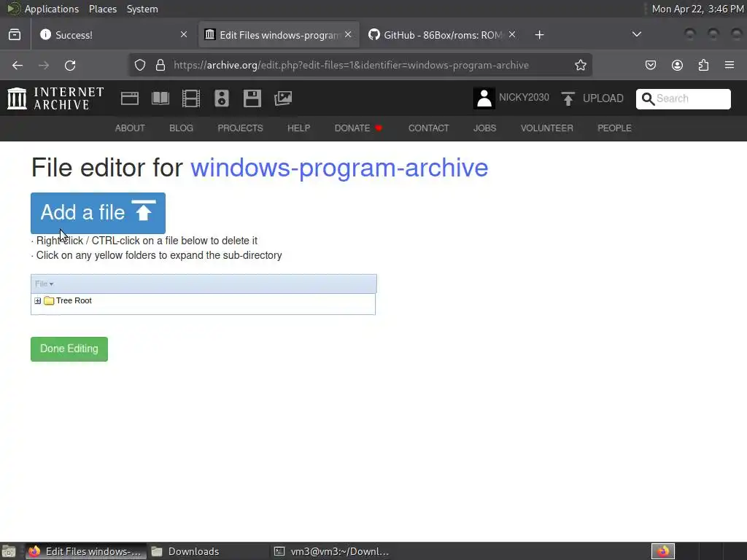This screenshot has width=747, height=560.
Task: Open the Texts (book) section icon
Action: (160, 98)
